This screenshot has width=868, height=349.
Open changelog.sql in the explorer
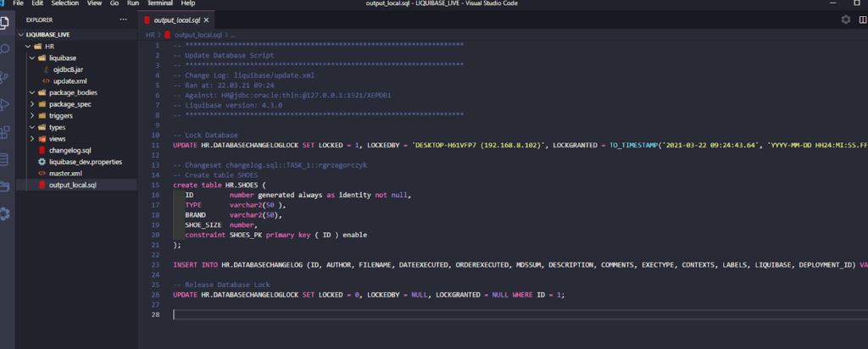(69, 150)
